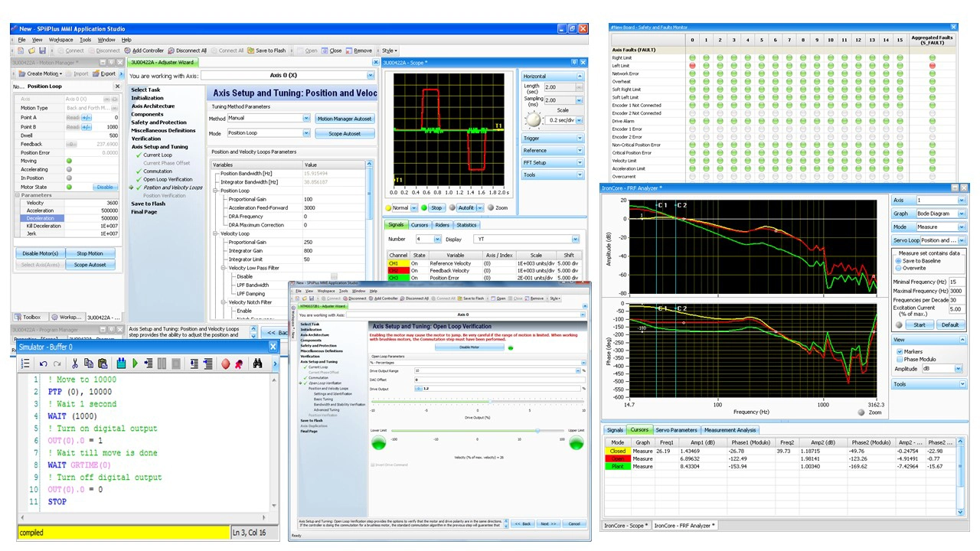The image size is (980, 551).
Task: Open the Workspace menu
Action: pos(60,40)
